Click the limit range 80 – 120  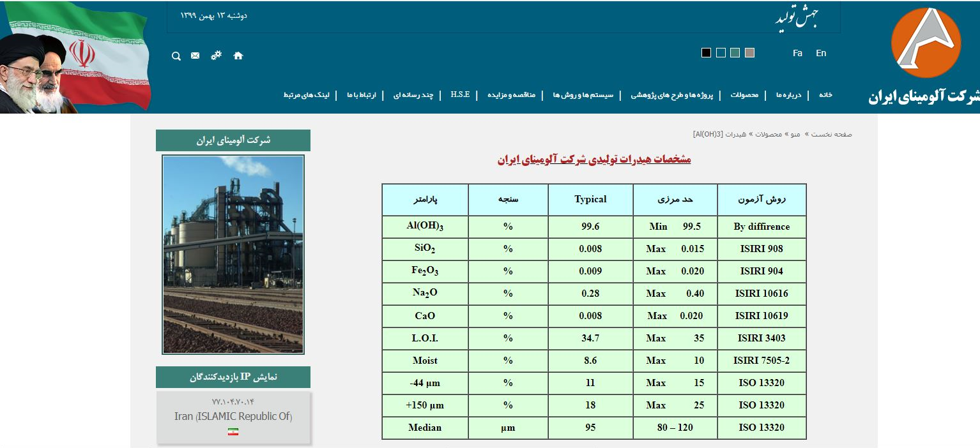pyautogui.click(x=675, y=428)
